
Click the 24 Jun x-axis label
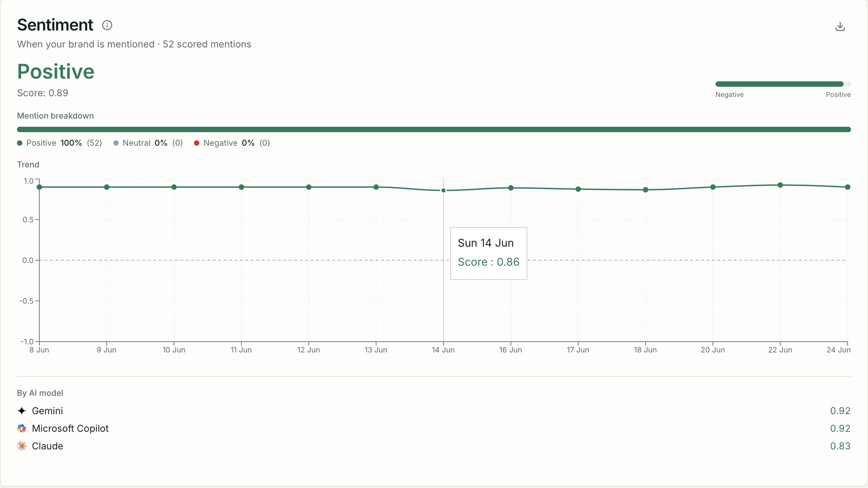pyautogui.click(x=839, y=350)
